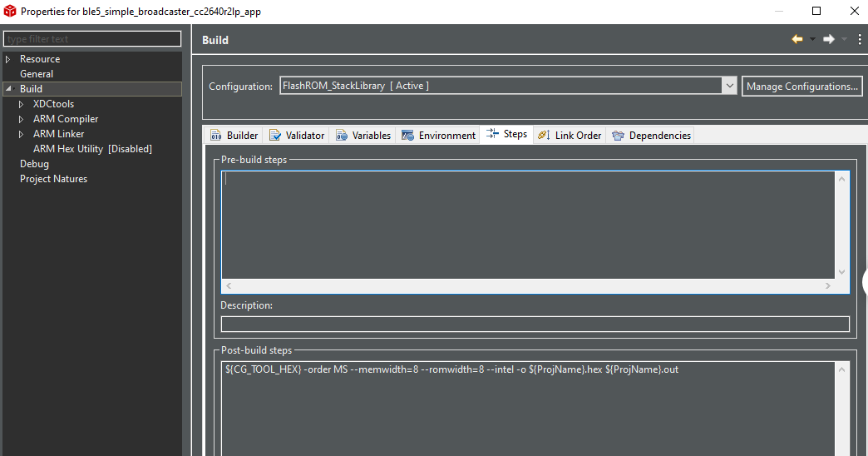Select ARM Hex Utility [Disabled] item
This screenshot has width=868, height=456.
tap(92, 149)
